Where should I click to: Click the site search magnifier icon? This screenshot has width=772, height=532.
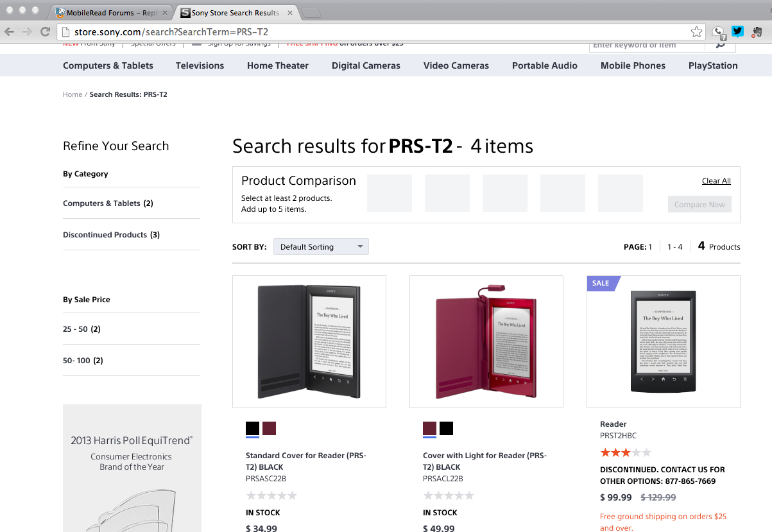click(721, 45)
